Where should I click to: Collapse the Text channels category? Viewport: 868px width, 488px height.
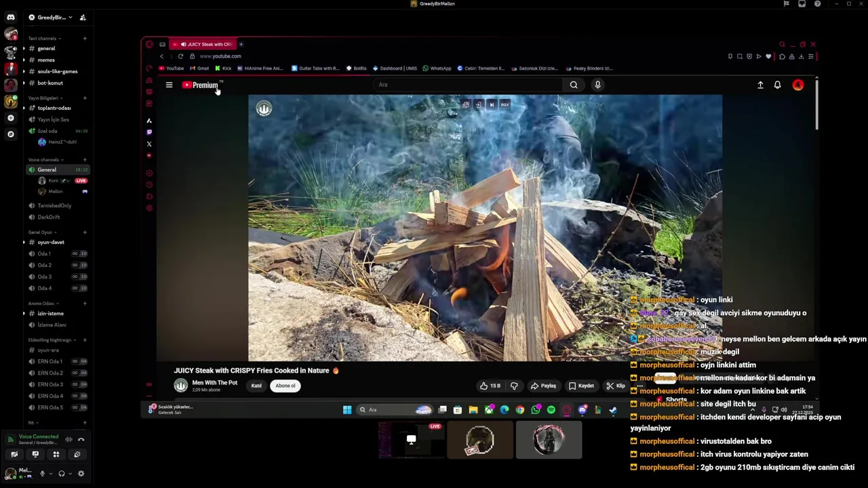point(44,38)
